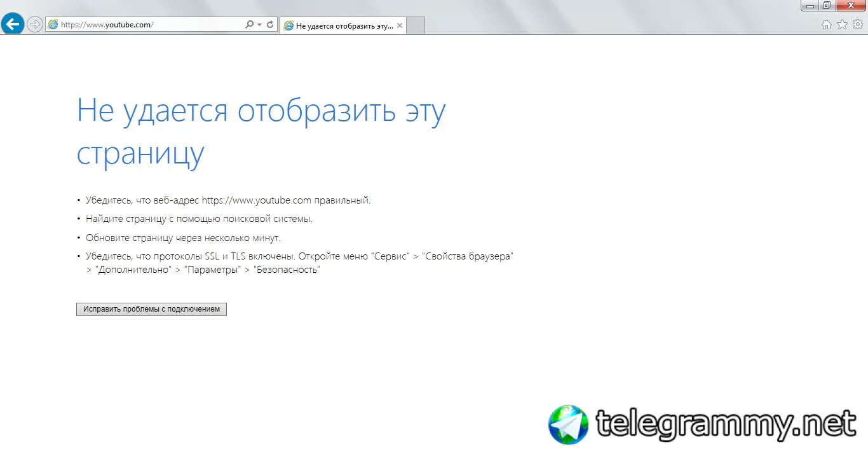Click the text about the веб-адрес https://www.youtube.com
This screenshot has height=463, width=868.
(228, 200)
